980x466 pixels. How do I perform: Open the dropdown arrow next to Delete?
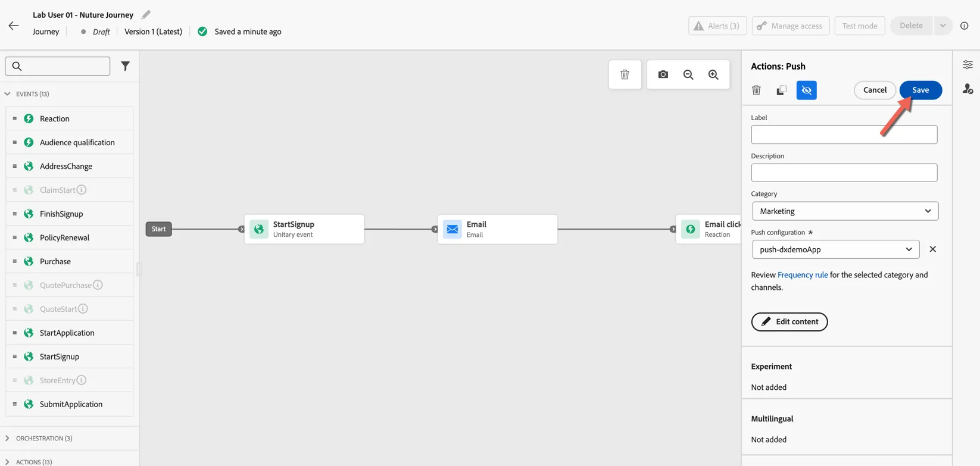click(942, 26)
